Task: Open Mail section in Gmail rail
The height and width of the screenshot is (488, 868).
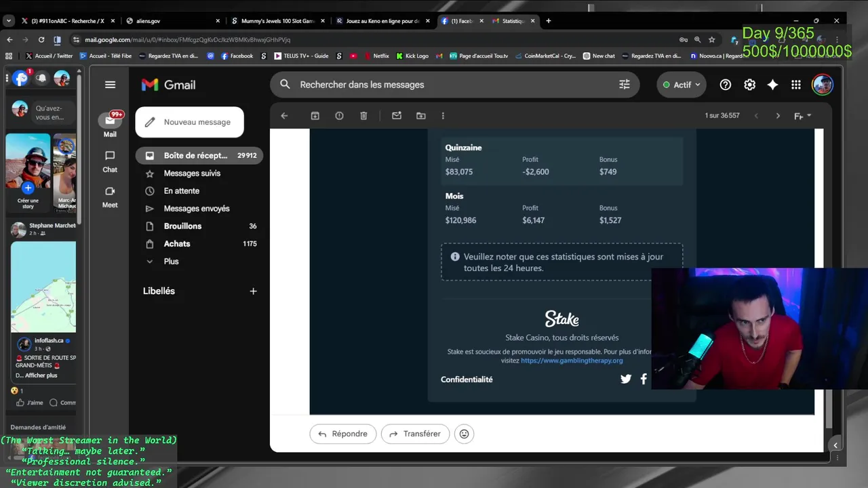Action: 110,125
